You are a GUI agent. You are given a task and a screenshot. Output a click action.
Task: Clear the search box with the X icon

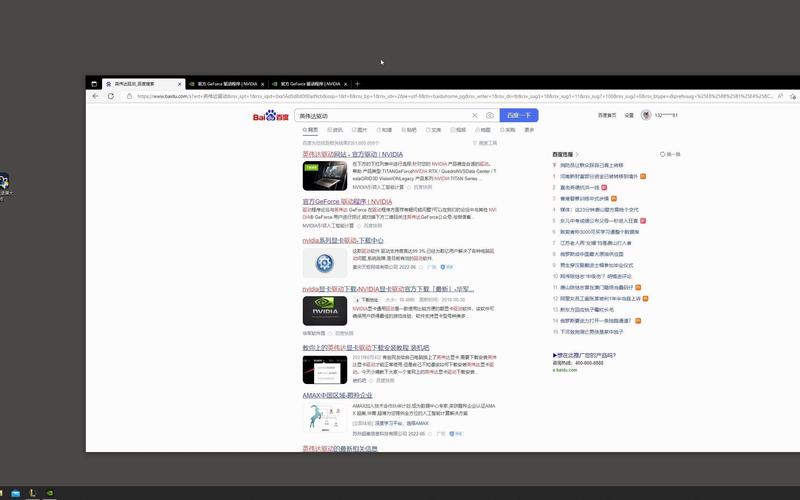pyautogui.click(x=474, y=116)
